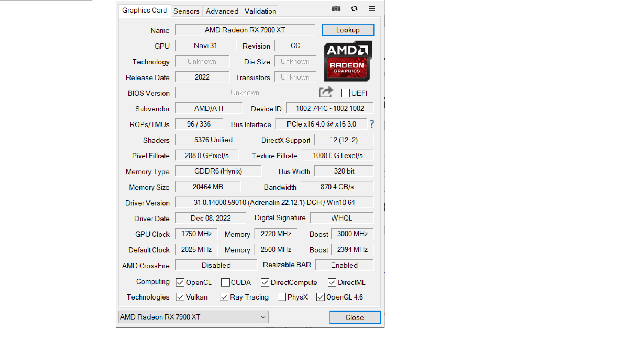
Task: Click the Die Size field
Action: coord(295,61)
